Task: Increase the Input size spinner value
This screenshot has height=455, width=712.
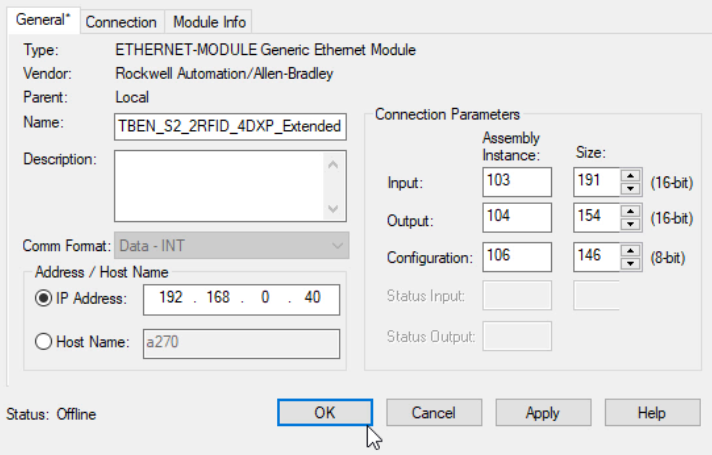Action: click(x=630, y=176)
